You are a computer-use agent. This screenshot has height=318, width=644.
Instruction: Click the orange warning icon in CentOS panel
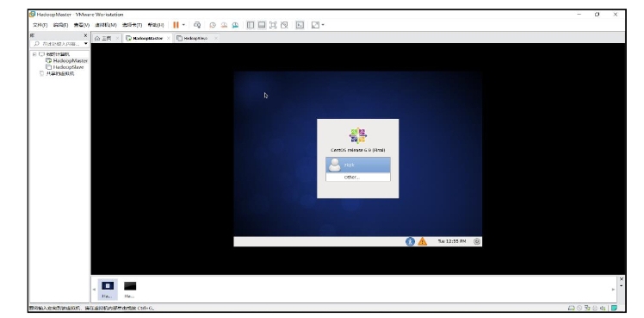422,241
